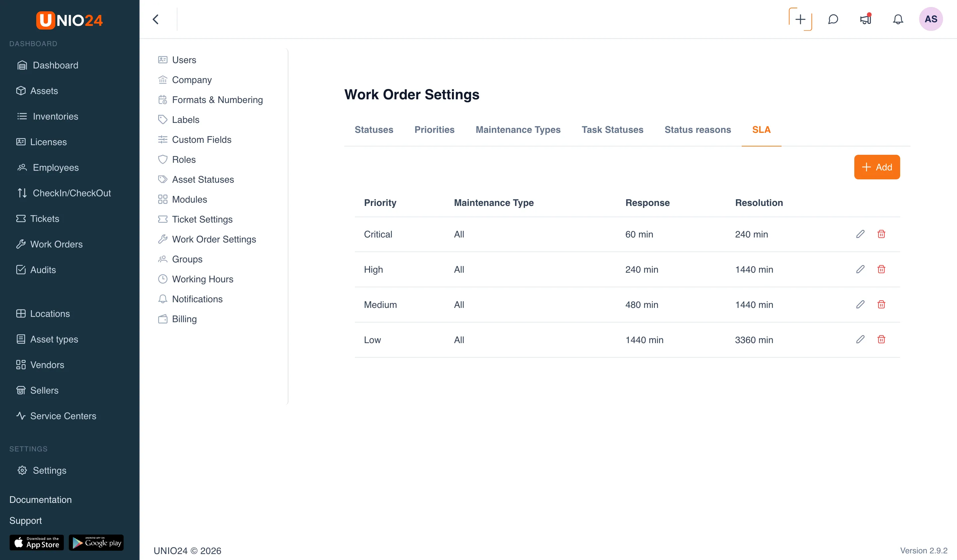
Task: Edit the Medium SLA row
Action: 860,305
